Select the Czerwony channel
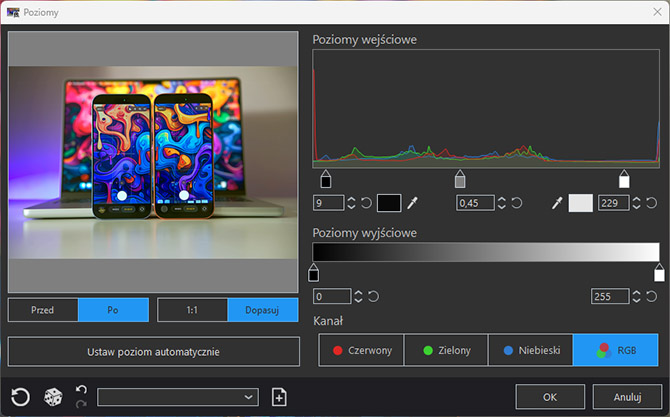The width and height of the screenshot is (670, 417). tap(362, 350)
